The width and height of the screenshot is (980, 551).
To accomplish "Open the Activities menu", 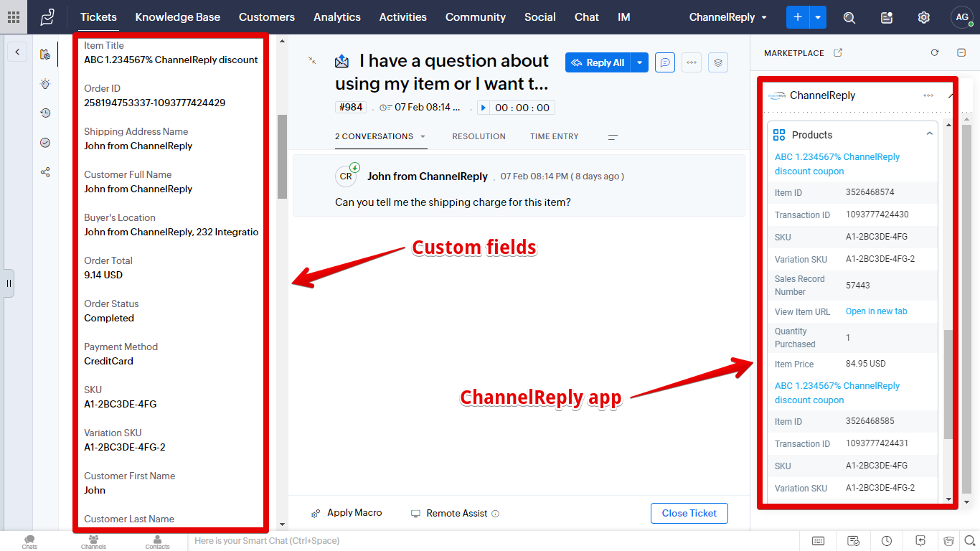I will coord(403,17).
